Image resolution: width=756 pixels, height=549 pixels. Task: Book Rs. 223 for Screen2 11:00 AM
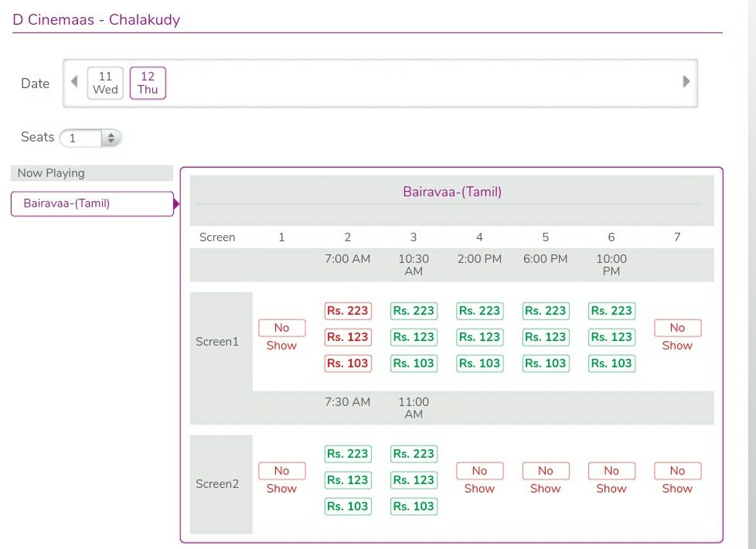(414, 454)
